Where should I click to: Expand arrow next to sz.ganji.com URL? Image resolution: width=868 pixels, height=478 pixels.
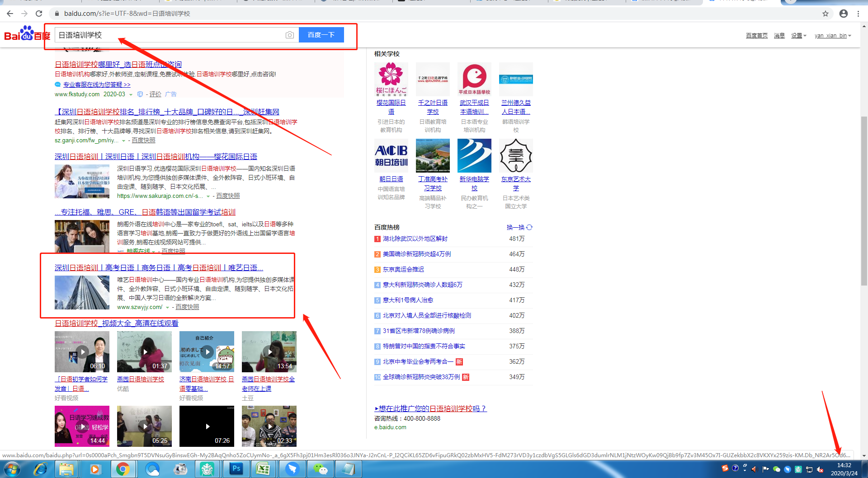pos(123,141)
